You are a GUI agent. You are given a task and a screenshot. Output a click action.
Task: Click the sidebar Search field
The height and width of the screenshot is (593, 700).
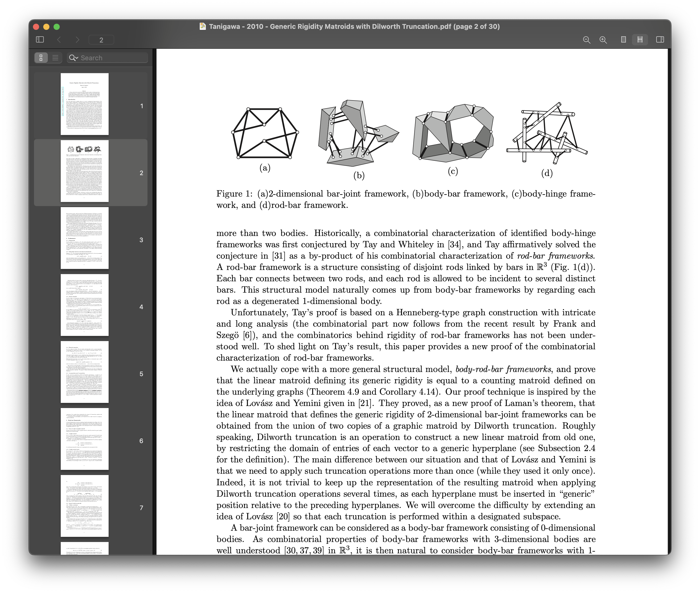coord(112,58)
